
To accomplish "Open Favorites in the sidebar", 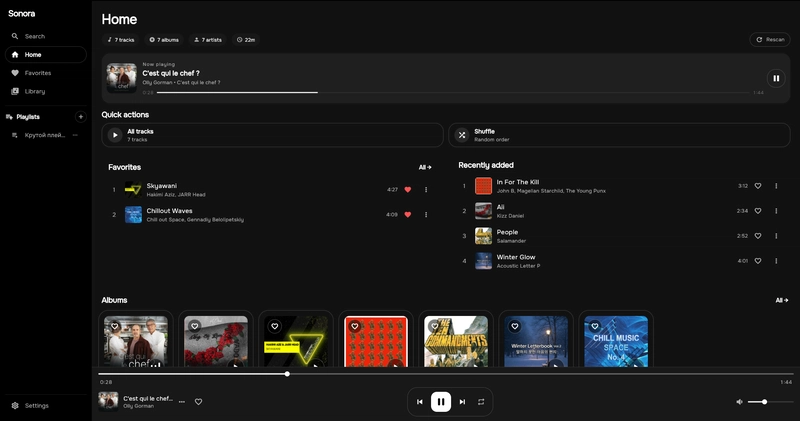I will [x=45, y=73].
